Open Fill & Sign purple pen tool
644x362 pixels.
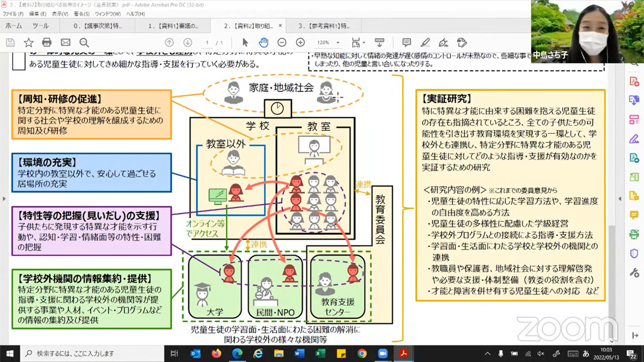634,139
